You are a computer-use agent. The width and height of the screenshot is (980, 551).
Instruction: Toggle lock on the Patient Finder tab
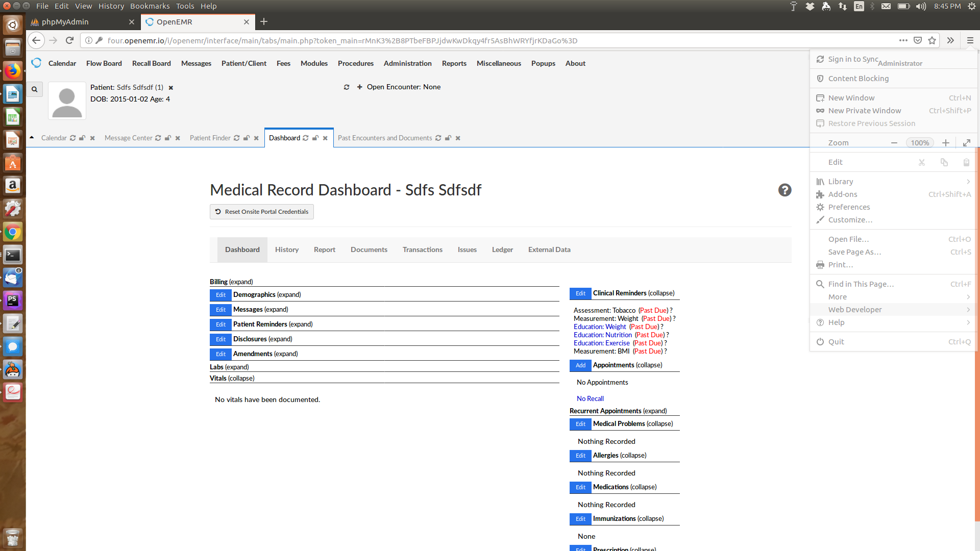click(247, 138)
